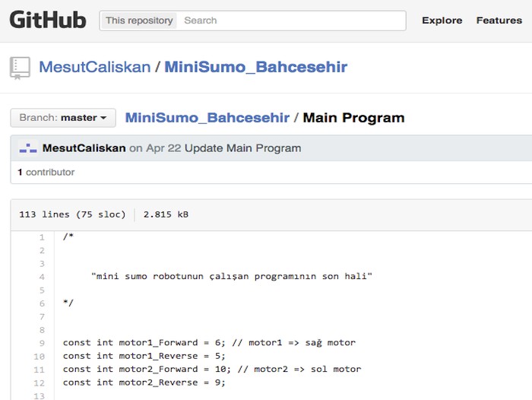Open the Branch: master dropdown

point(63,118)
